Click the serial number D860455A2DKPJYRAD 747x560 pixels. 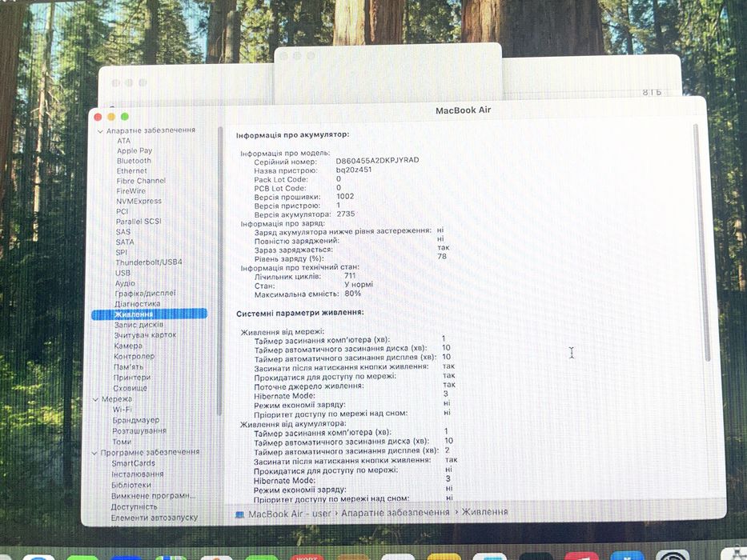click(x=377, y=160)
